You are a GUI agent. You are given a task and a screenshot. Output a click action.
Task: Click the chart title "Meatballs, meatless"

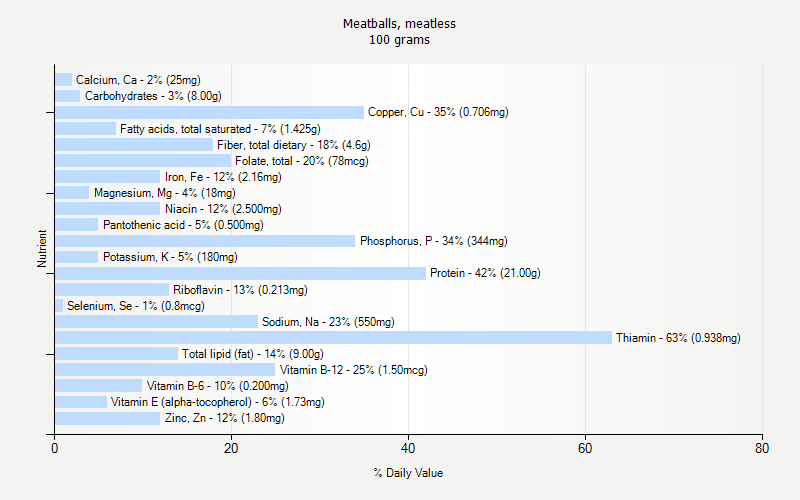[399, 23]
